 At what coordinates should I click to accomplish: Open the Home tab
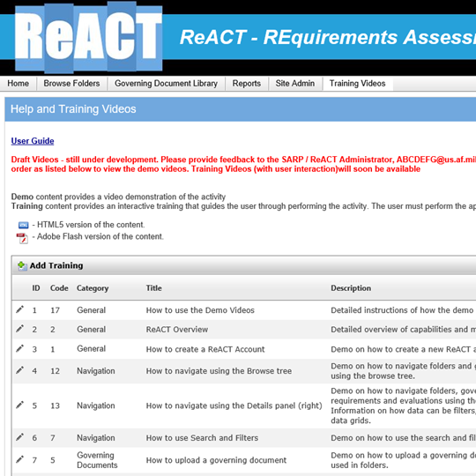[19, 83]
